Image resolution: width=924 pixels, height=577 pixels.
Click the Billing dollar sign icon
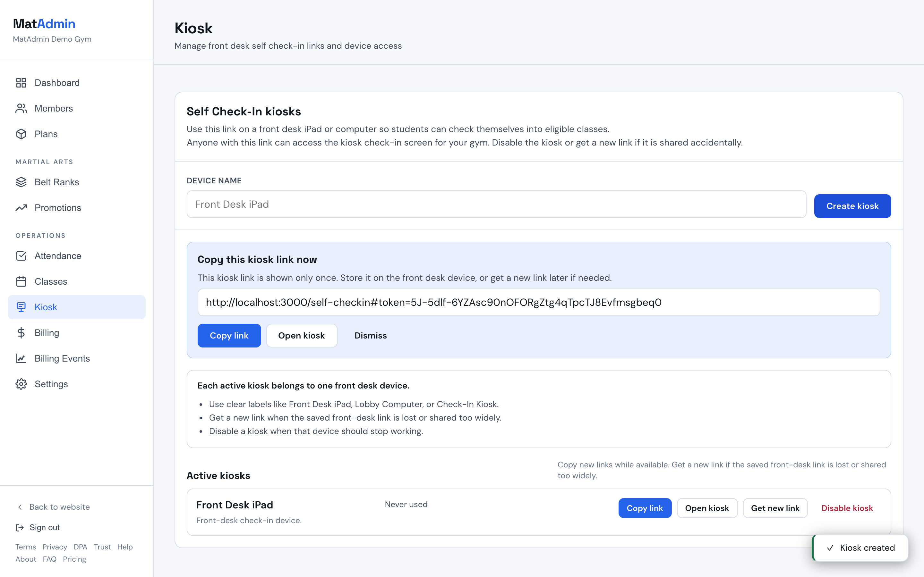21,333
